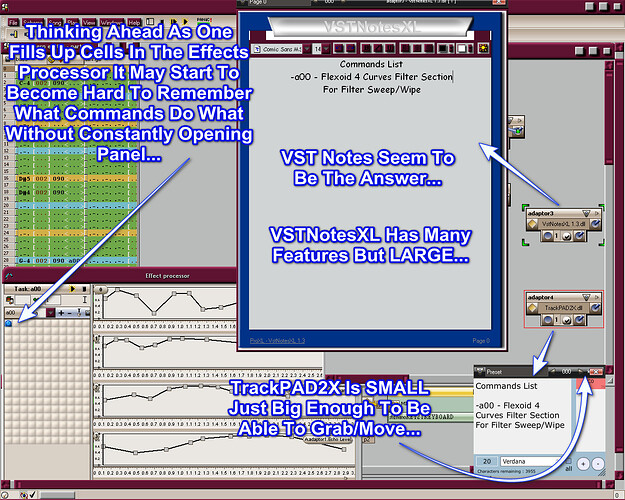
Task: Click the red color tab in TrackPAD2X
Action: click(590, 382)
